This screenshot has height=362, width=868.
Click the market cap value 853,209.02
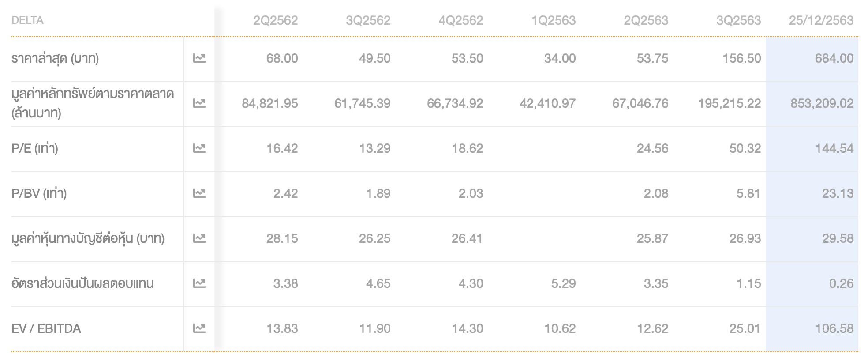(x=822, y=103)
